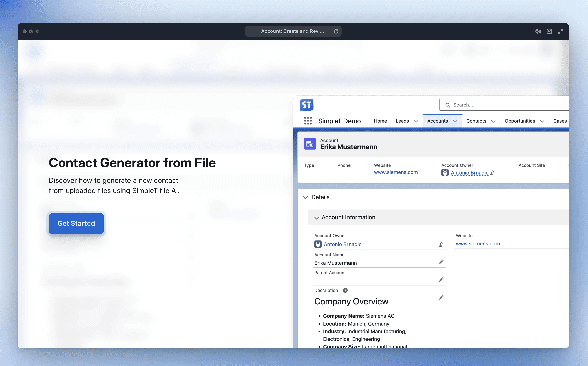This screenshot has height=366, width=588.
Task: Open the Contacts dropdown chevron
Action: 493,121
